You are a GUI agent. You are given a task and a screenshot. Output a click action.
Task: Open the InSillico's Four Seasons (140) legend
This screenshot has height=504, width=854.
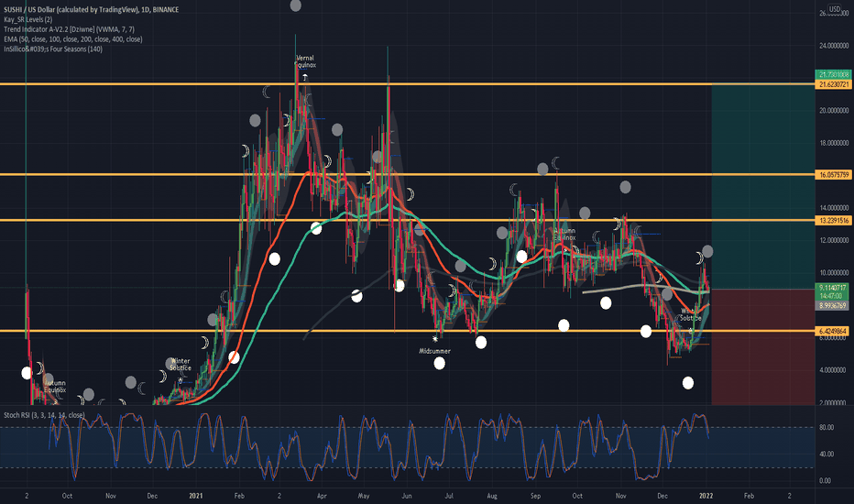pyautogui.click(x=53, y=49)
